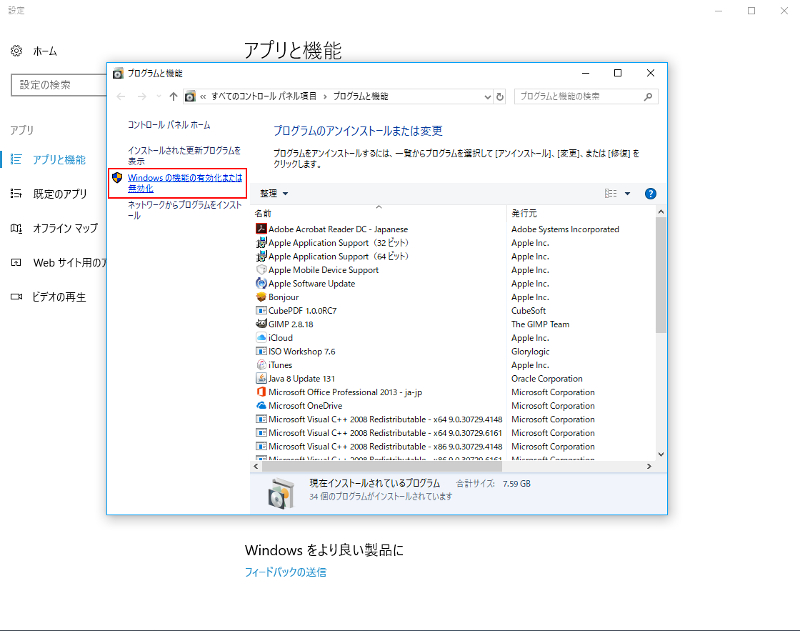This screenshot has height=631, width=800.
Task: Click the GIMP 2.8.18 icon
Action: click(x=261, y=324)
